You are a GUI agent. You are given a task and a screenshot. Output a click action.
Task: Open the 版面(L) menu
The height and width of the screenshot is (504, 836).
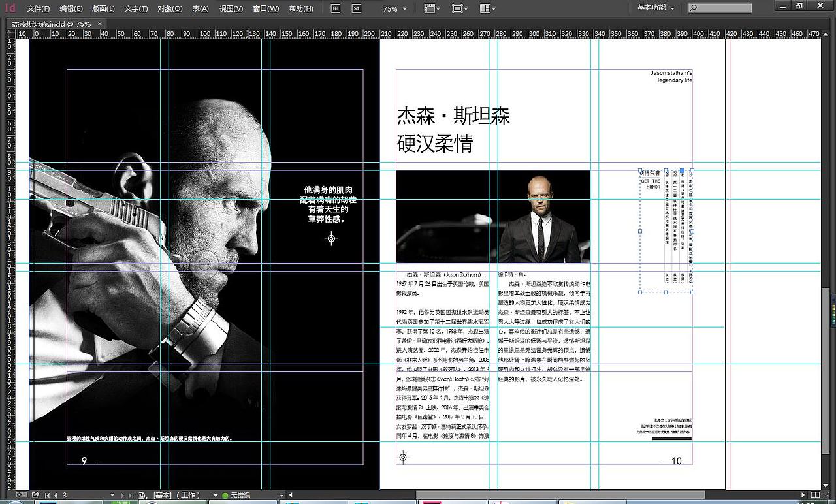(103, 8)
